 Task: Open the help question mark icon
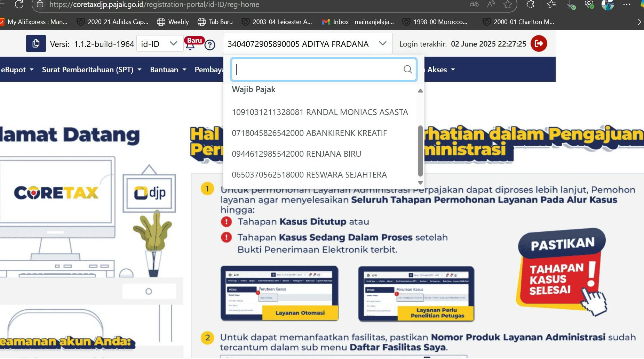point(210,45)
